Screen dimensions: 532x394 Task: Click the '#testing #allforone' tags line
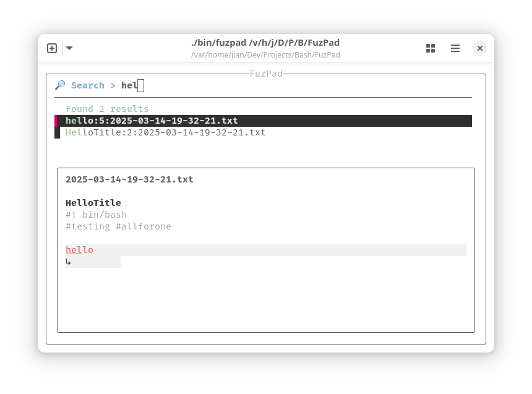[118, 226]
